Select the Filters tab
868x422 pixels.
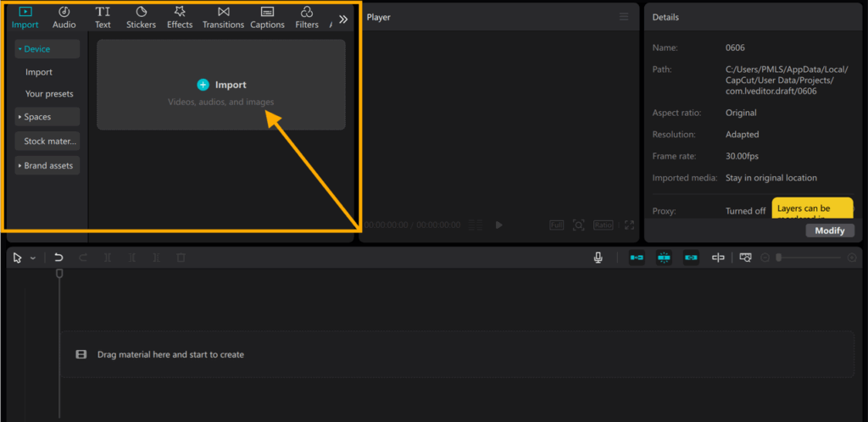tap(307, 17)
